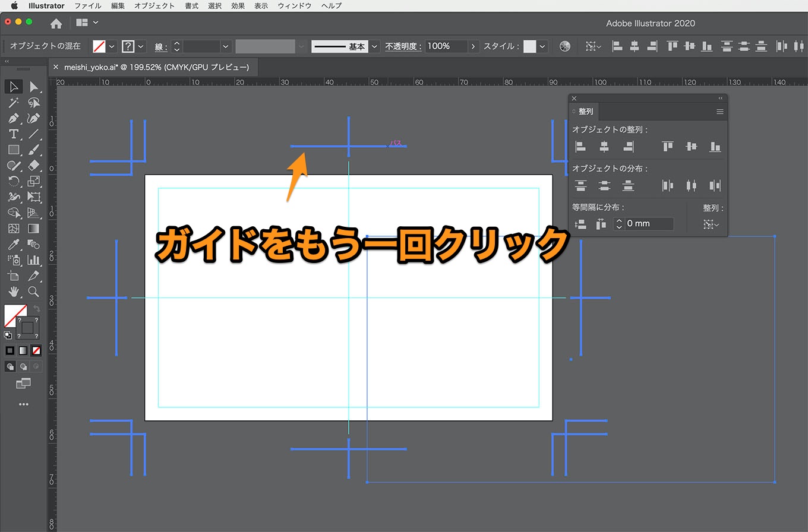This screenshot has width=808, height=532.
Task: Select the Line Segment tool
Action: pyautogui.click(x=34, y=134)
